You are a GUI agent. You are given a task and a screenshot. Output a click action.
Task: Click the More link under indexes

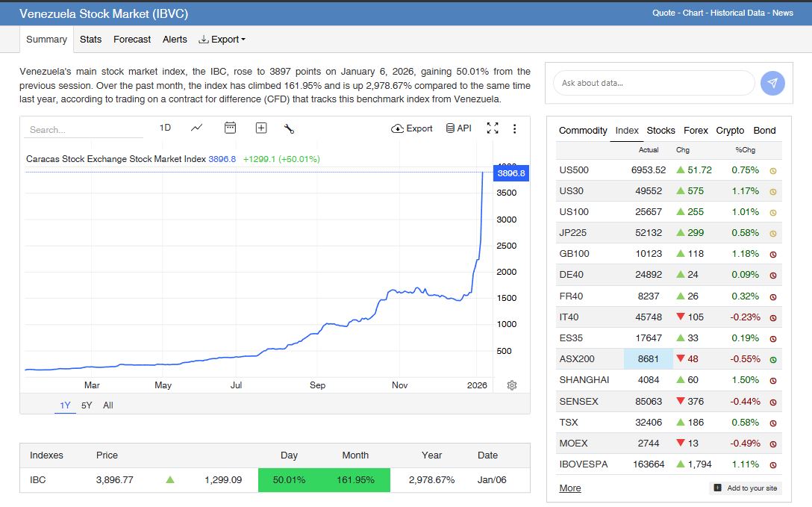click(x=570, y=488)
